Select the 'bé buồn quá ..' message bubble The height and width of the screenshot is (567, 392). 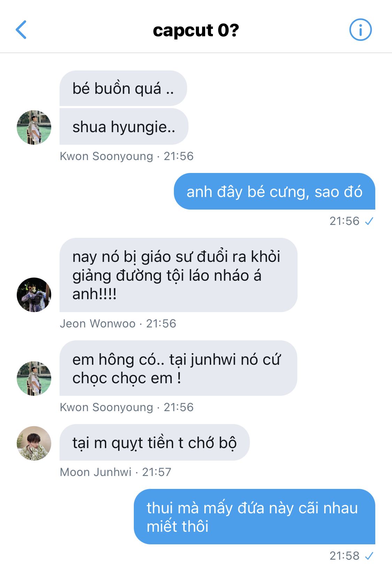(x=123, y=88)
